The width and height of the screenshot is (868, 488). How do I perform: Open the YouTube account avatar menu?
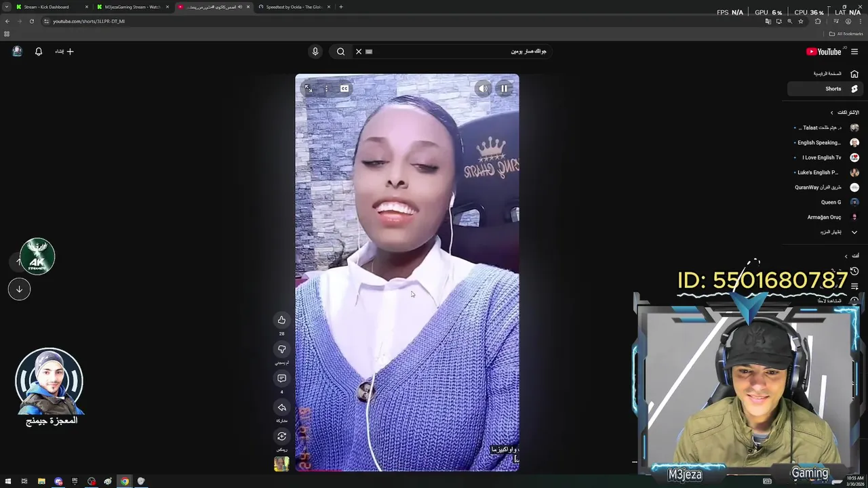point(17,52)
